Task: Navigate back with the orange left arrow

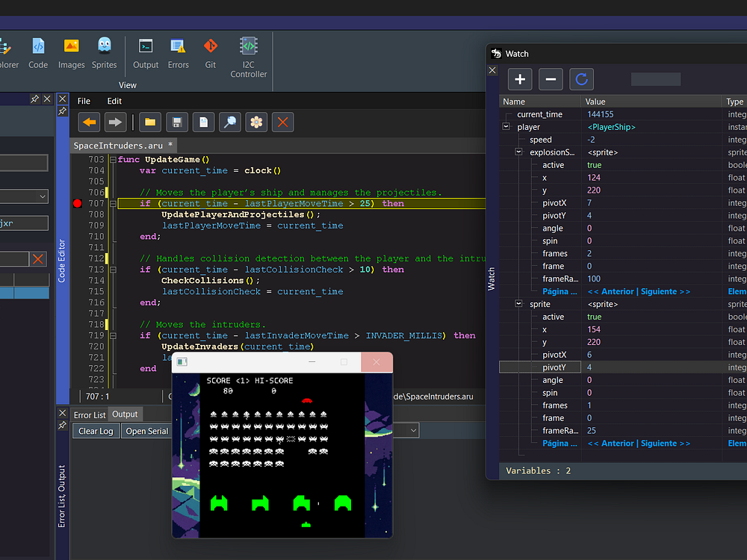Action: coord(90,122)
